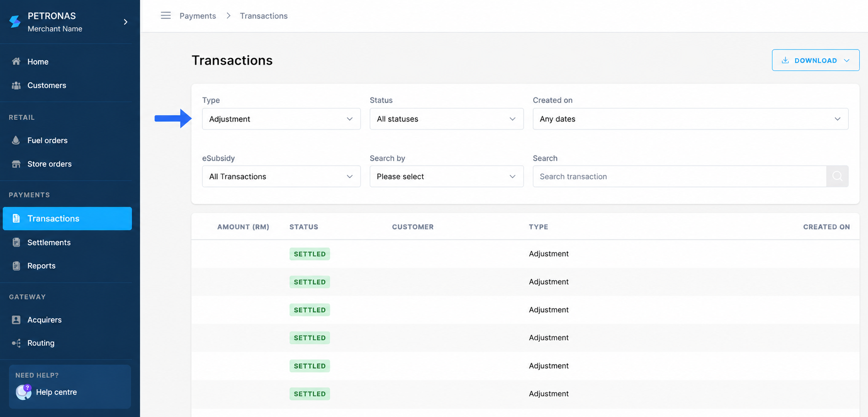Click the hamburger menu icon
868x417 pixels.
165,15
